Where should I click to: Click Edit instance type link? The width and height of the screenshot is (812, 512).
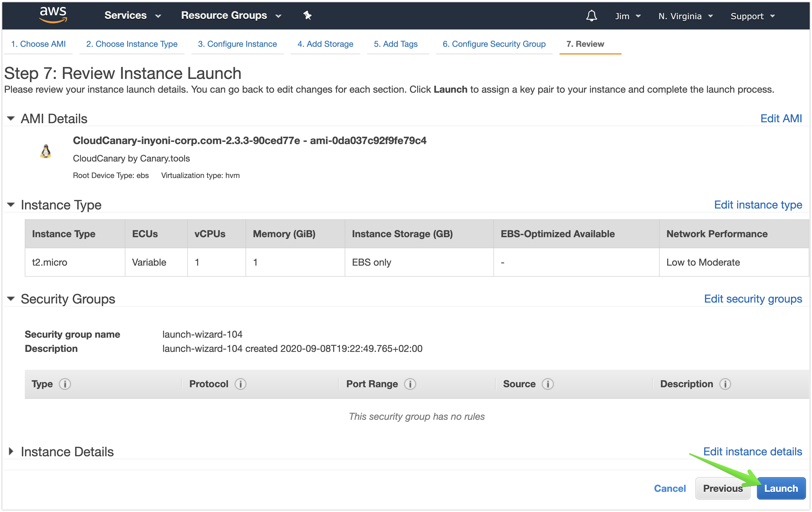point(758,205)
